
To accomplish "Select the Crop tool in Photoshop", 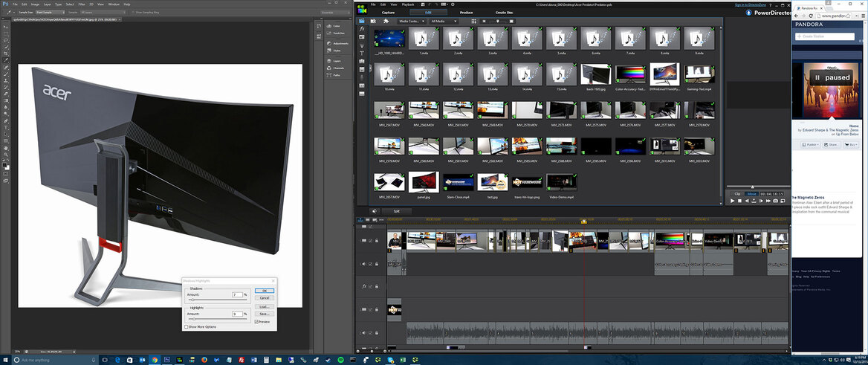I will coord(5,54).
